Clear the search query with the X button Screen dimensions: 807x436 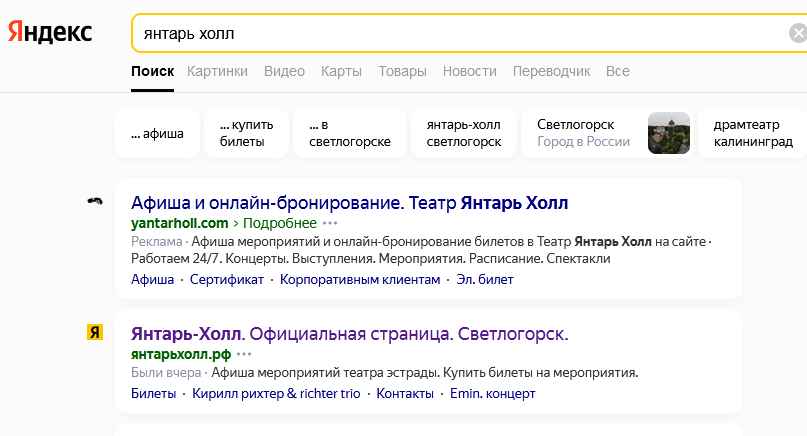coord(798,34)
